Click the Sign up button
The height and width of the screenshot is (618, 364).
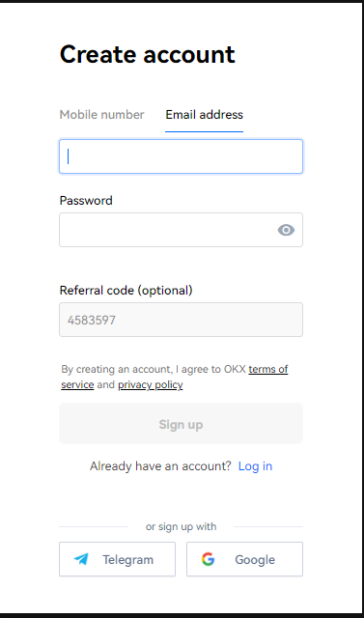(181, 424)
